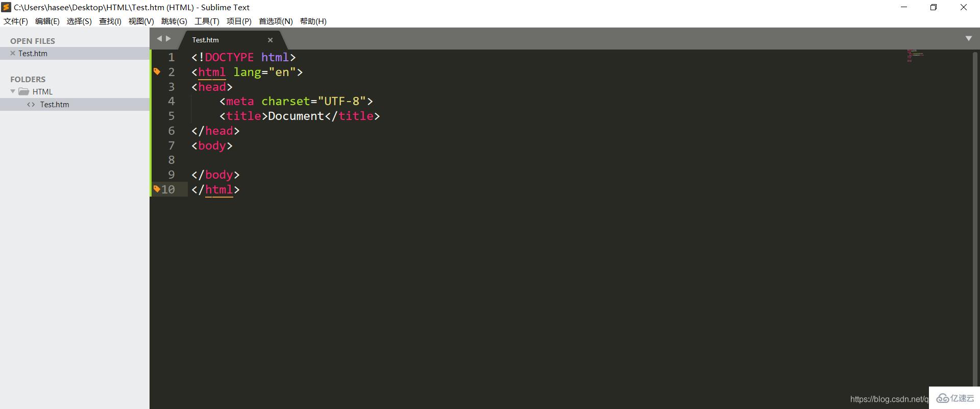Open the 跳转(G) menu
The height and width of the screenshot is (409, 980).
tap(174, 21)
